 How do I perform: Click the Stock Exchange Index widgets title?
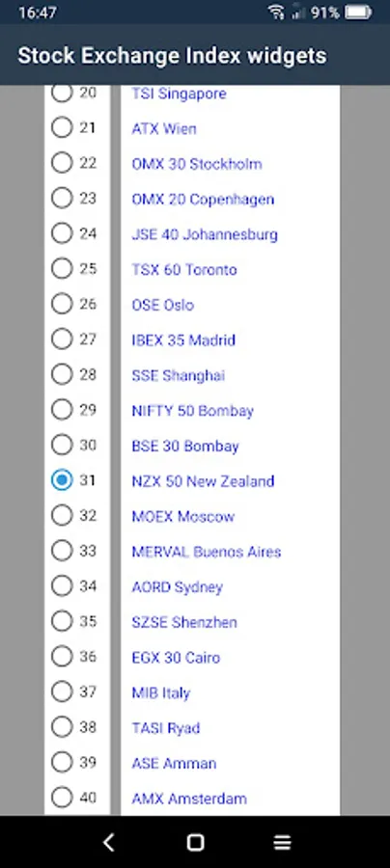[172, 55]
